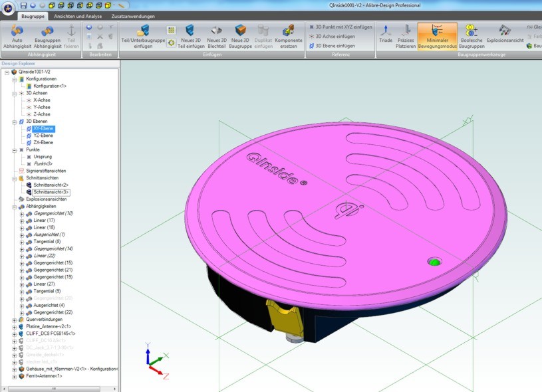The image size is (542, 392).
Task: Click the pattern grid icon in Einfügen group
Action: coord(171,31)
